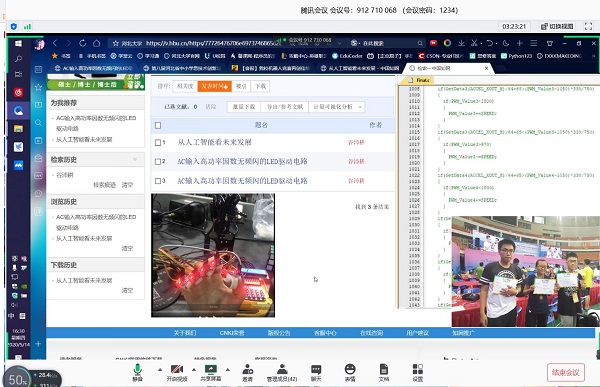Viewport: 600px width, 387px height.
Task: Click batch download (批量下载) button
Action: click(x=244, y=107)
